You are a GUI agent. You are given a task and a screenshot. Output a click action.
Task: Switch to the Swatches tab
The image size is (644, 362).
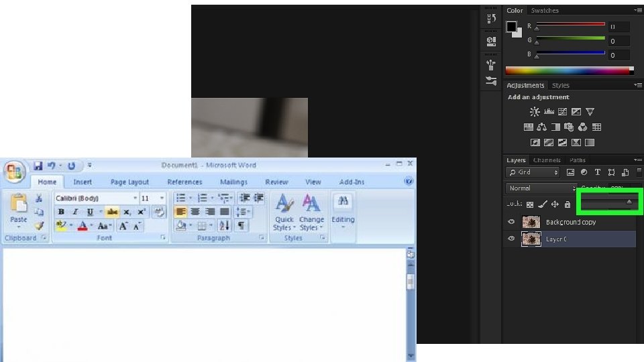545,10
